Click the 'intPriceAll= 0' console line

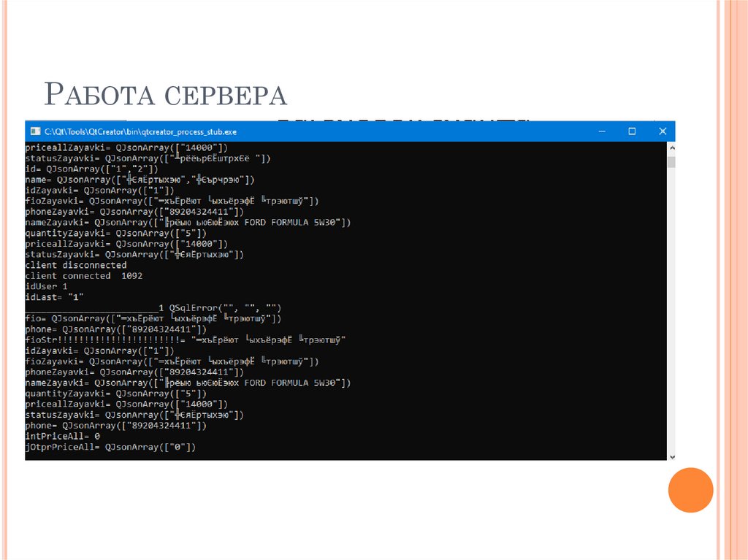pyautogui.click(x=62, y=436)
